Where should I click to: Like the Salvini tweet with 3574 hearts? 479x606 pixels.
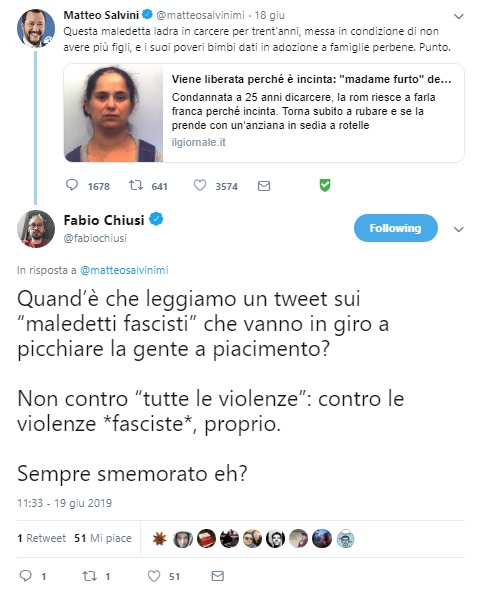(200, 186)
